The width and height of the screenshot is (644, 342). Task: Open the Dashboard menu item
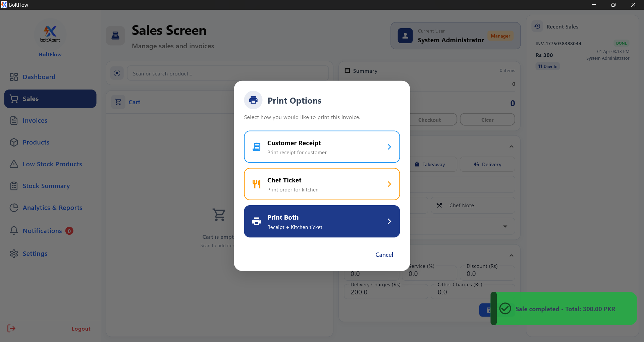coord(39,77)
